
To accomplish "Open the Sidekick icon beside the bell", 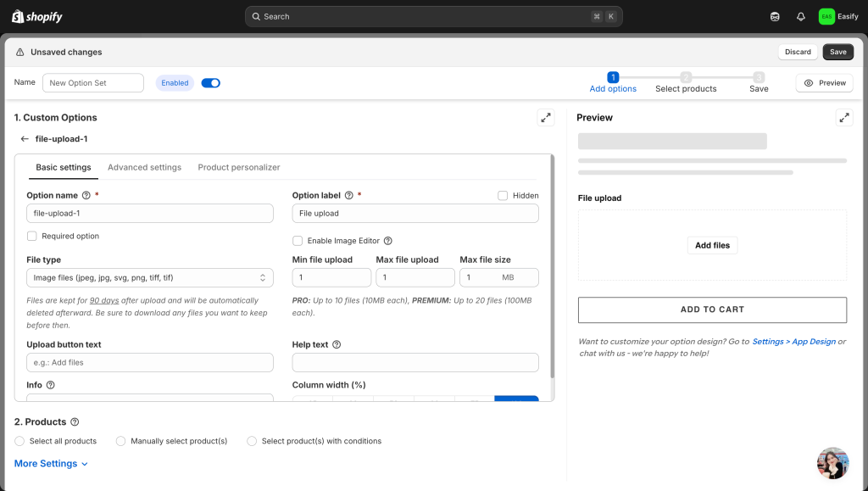I will (x=775, y=17).
